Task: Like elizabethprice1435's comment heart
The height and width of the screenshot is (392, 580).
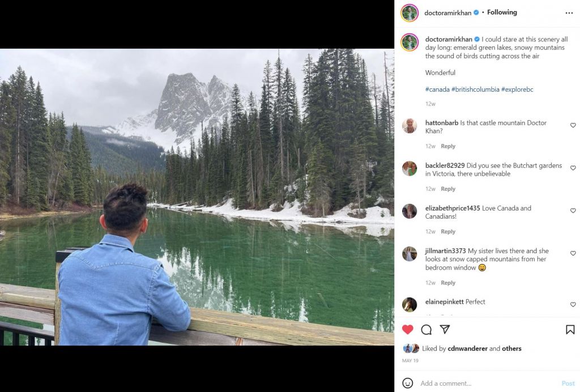Action: (x=573, y=211)
